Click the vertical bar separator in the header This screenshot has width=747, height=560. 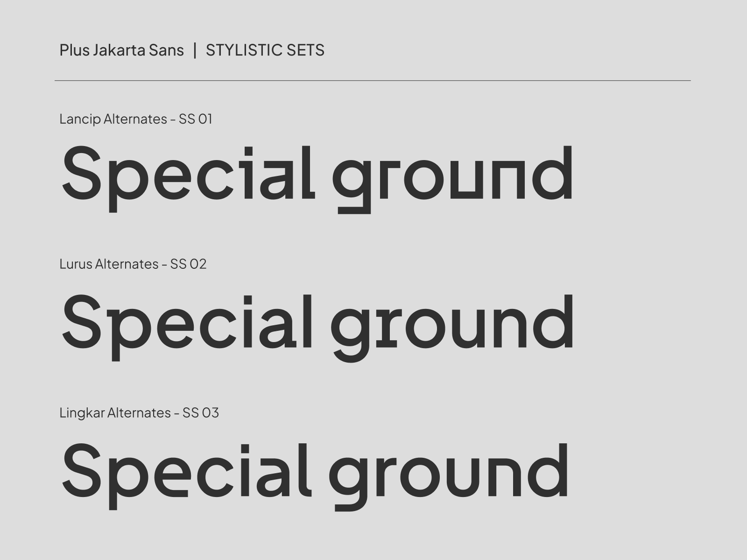[x=195, y=50]
